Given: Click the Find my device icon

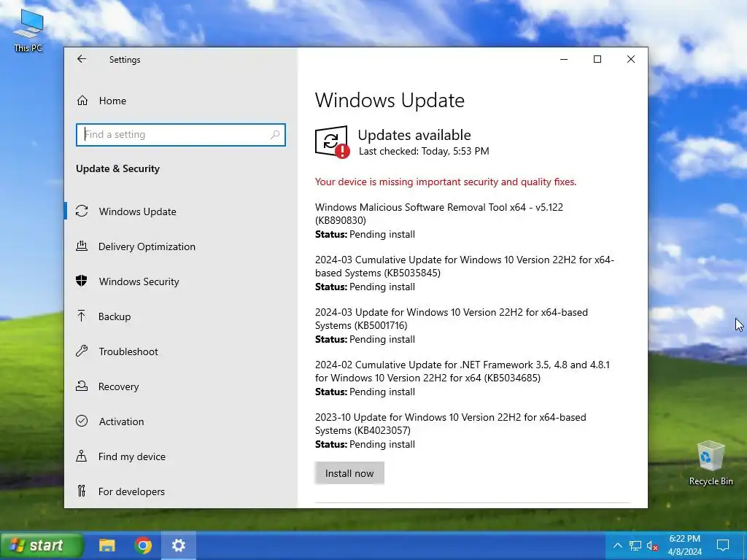Looking at the screenshot, I should coord(82,456).
